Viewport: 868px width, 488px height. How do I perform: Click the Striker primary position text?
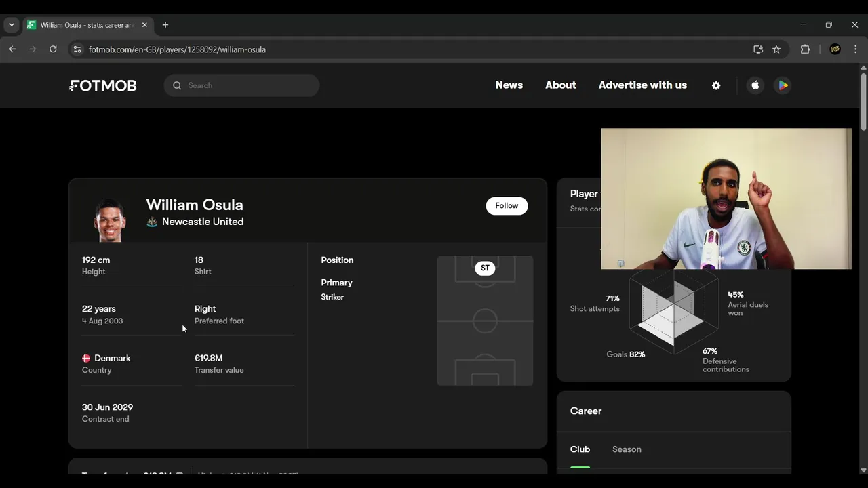click(332, 297)
